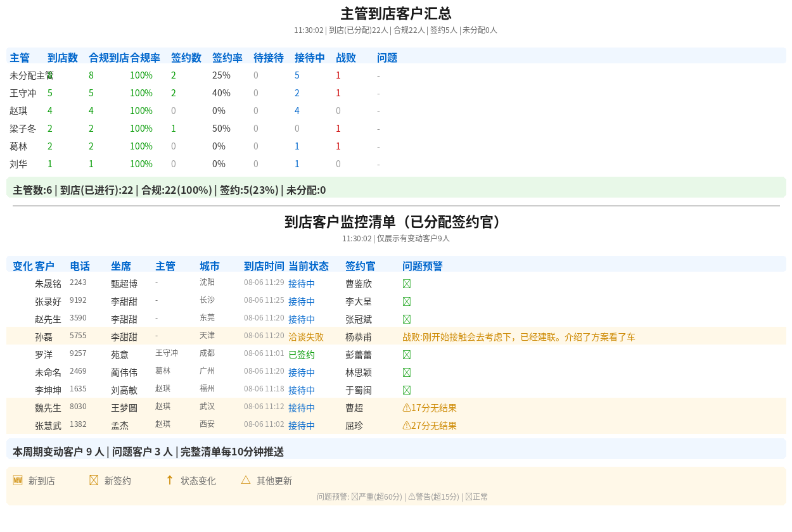Click the 主管 header in summary table

click(x=20, y=58)
